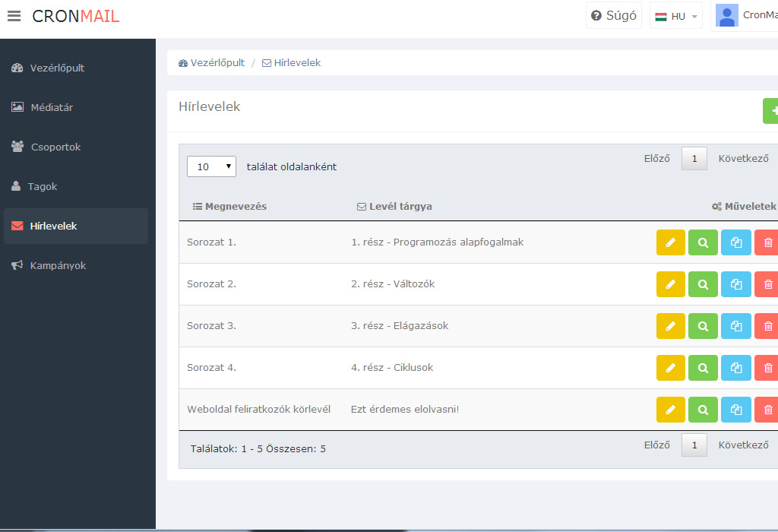The image size is (778, 532).
Task: Preview Sorozat 1. with the magnifier icon
Action: tap(703, 242)
